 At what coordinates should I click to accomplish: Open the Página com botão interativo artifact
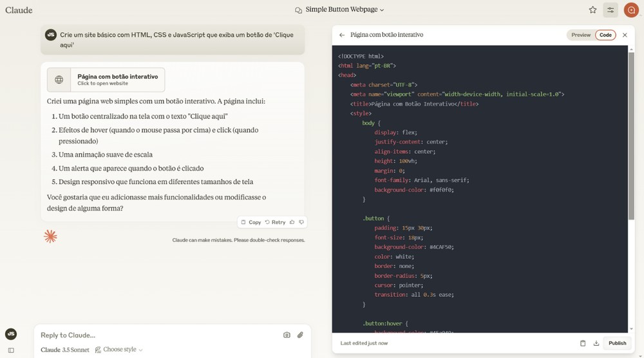tap(106, 80)
